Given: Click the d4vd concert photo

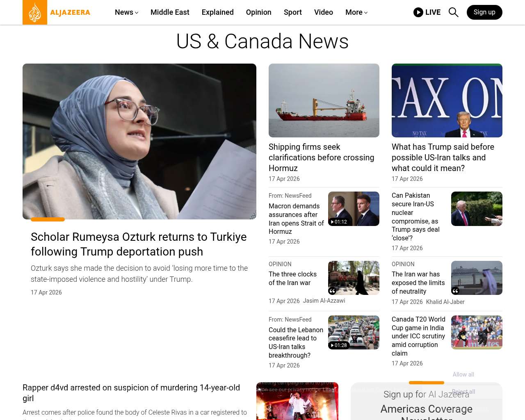Looking at the screenshot, I should point(297,401).
